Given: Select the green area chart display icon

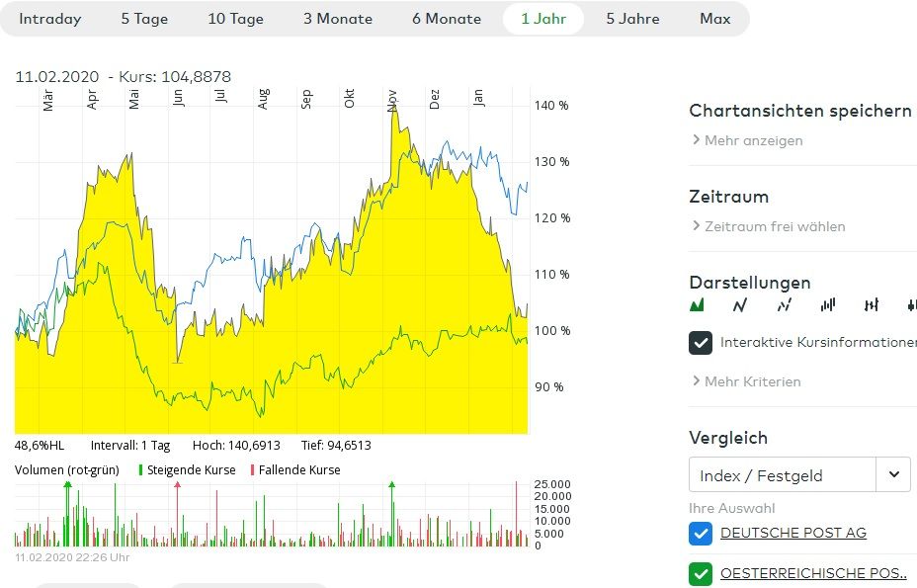Looking at the screenshot, I should coord(697,305).
